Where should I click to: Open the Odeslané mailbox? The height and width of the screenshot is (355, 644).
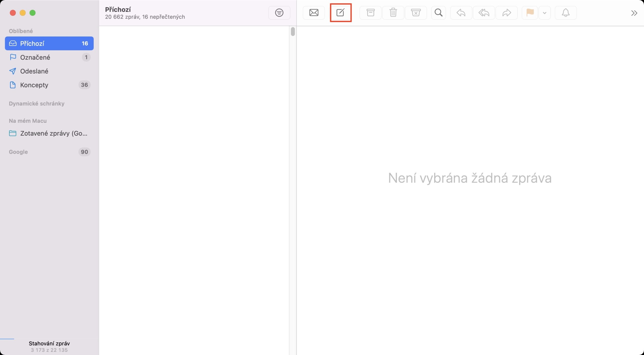[34, 71]
